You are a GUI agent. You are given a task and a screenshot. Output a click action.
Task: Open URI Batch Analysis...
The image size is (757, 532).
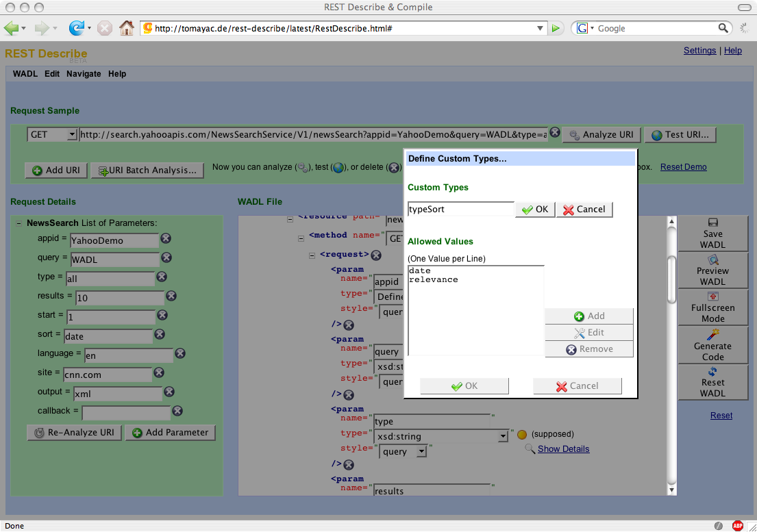[147, 170]
